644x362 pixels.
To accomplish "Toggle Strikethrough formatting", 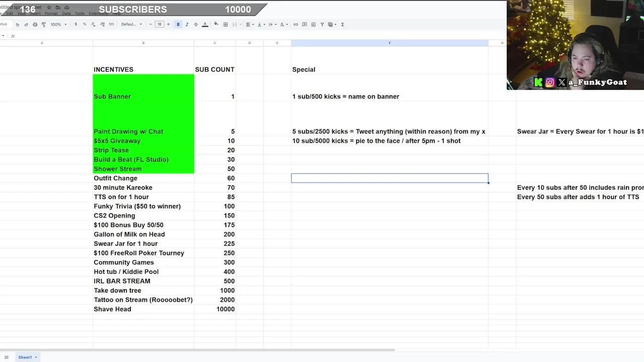I will (x=196, y=24).
